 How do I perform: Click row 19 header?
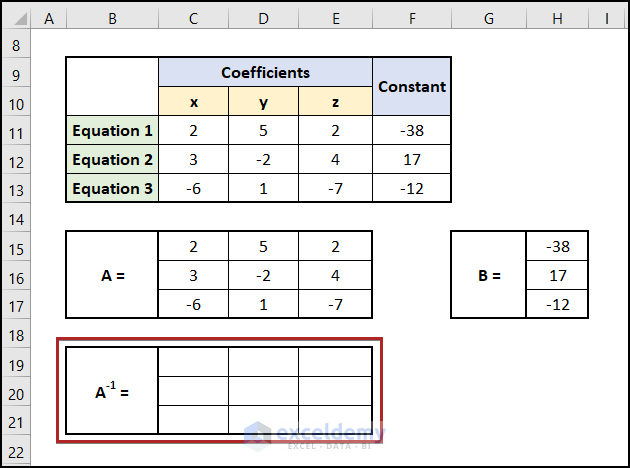tap(15, 363)
